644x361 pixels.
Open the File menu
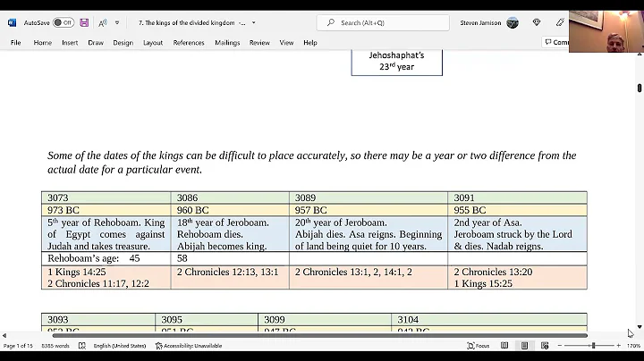[x=15, y=43]
